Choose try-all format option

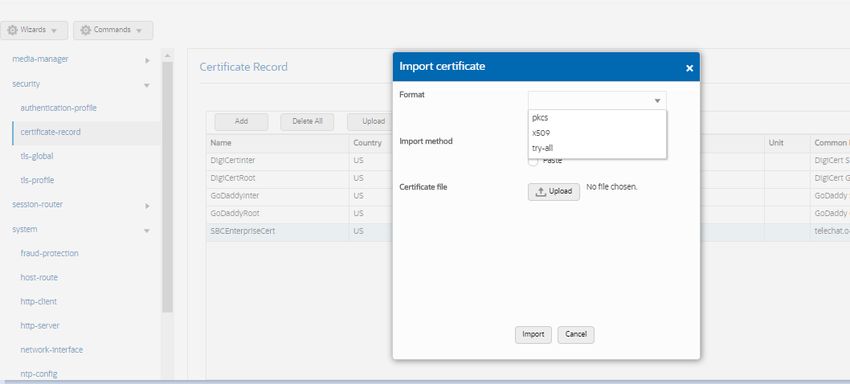click(597, 148)
